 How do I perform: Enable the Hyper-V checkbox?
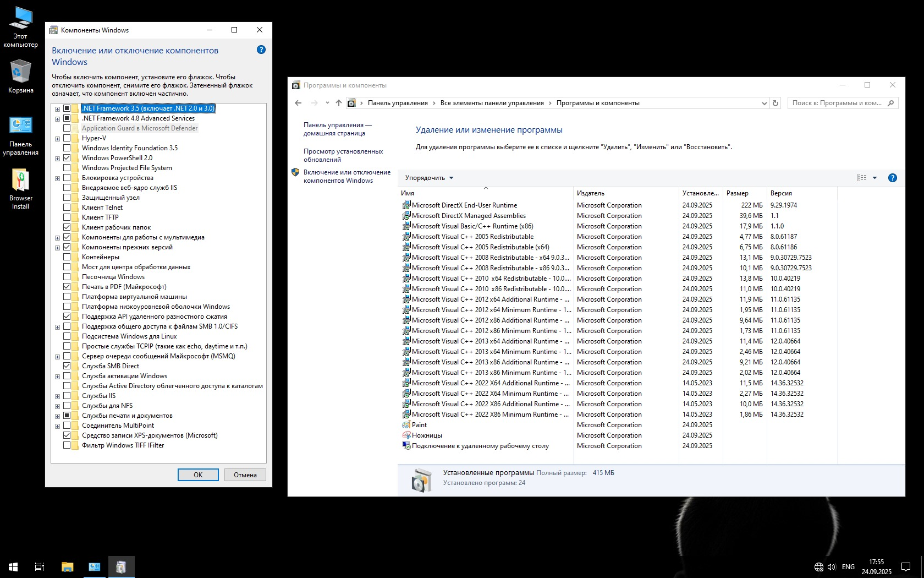pos(67,138)
